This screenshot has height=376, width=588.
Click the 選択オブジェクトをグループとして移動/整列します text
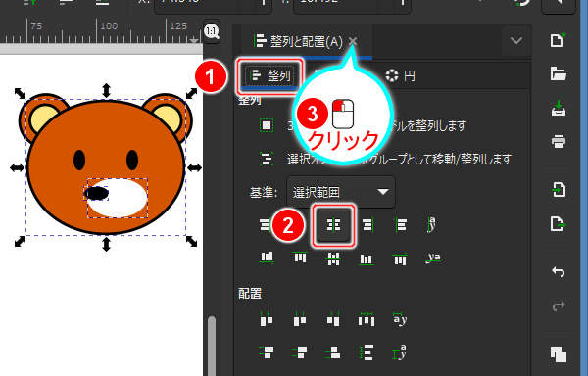pos(399,160)
